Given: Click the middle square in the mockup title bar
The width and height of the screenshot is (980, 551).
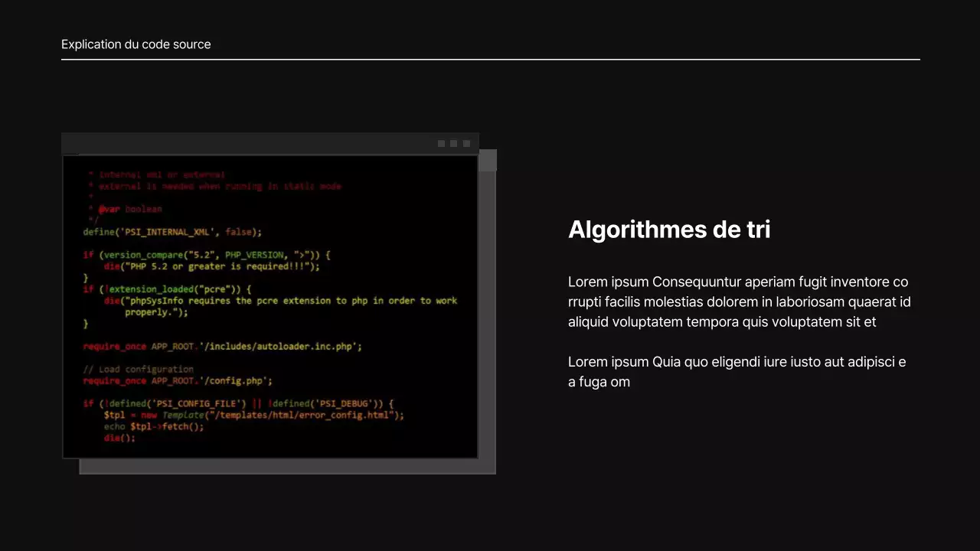Looking at the screenshot, I should coord(453,144).
